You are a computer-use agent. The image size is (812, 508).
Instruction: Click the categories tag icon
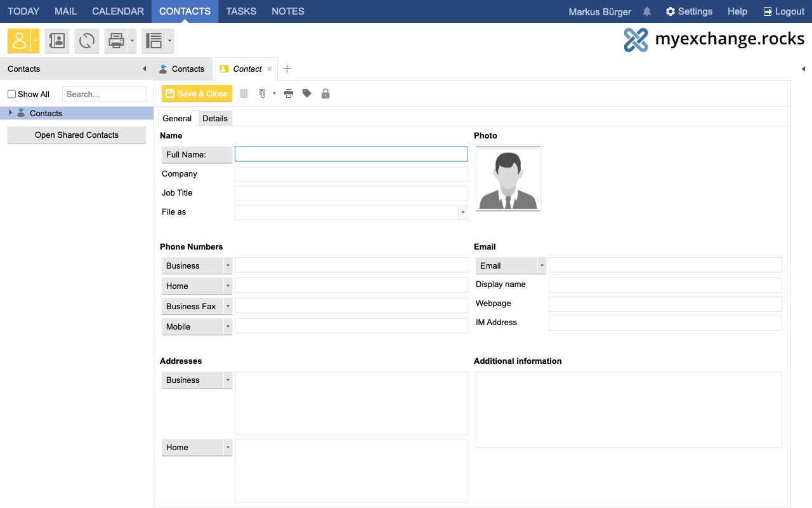pos(307,93)
